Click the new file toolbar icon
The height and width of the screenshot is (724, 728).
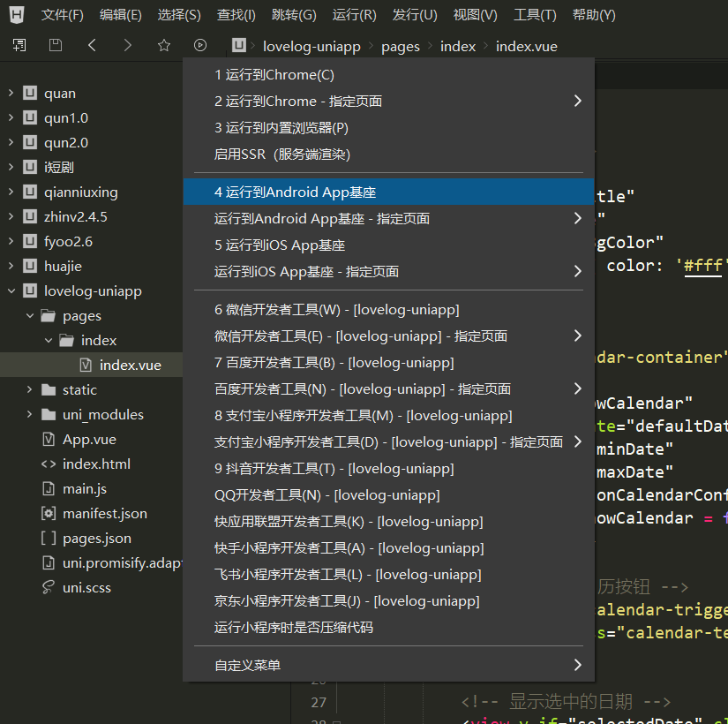click(19, 46)
